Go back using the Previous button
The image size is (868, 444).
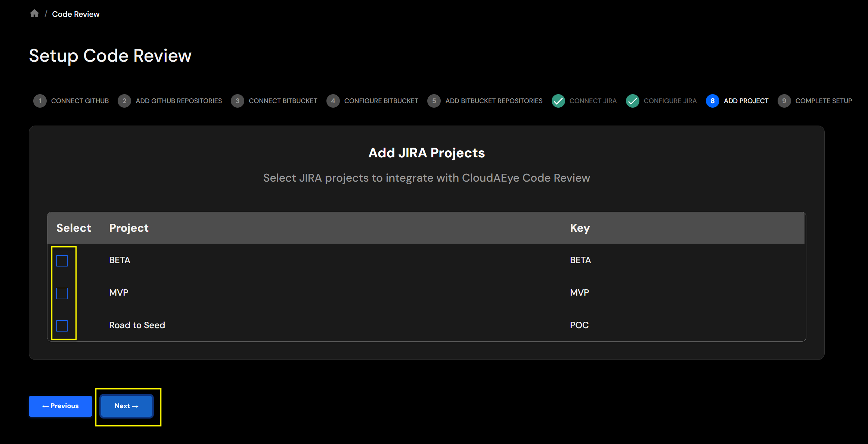(x=60, y=406)
